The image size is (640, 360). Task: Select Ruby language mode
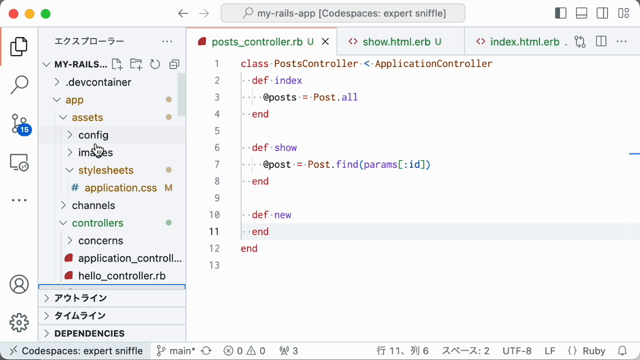click(587, 351)
